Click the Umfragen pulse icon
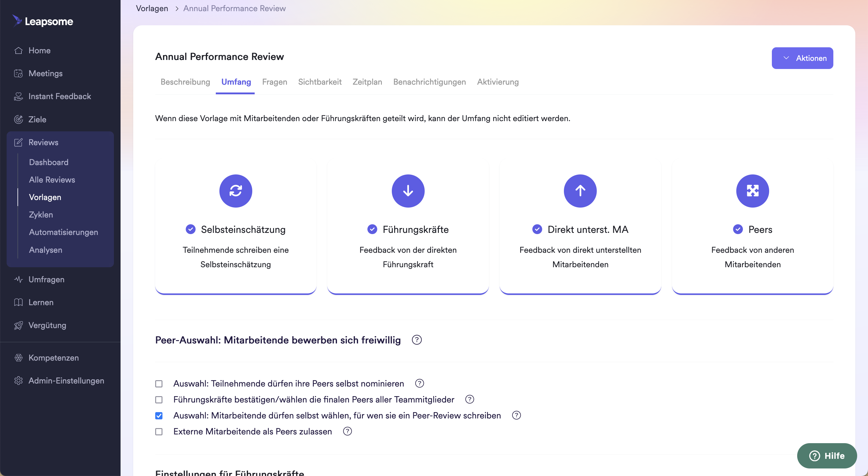Screen dimensions: 868x476 coord(18,279)
